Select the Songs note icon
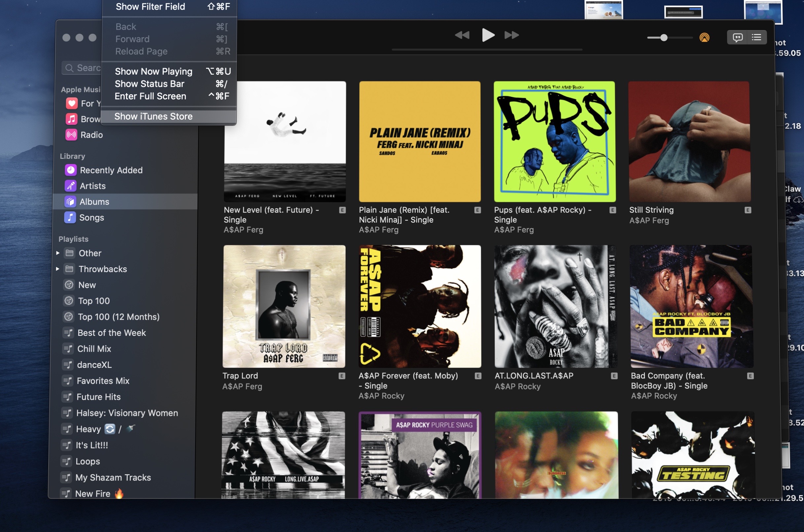This screenshot has width=804, height=532. (x=70, y=218)
